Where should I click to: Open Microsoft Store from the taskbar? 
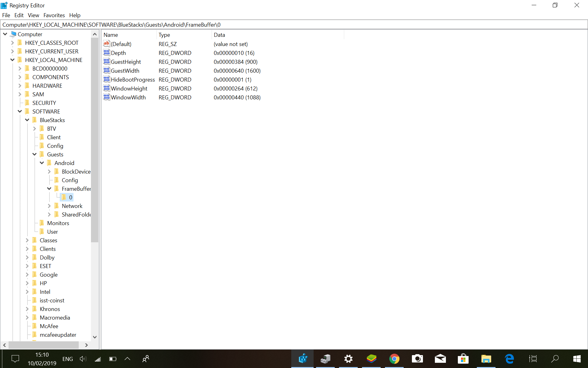[463, 358]
